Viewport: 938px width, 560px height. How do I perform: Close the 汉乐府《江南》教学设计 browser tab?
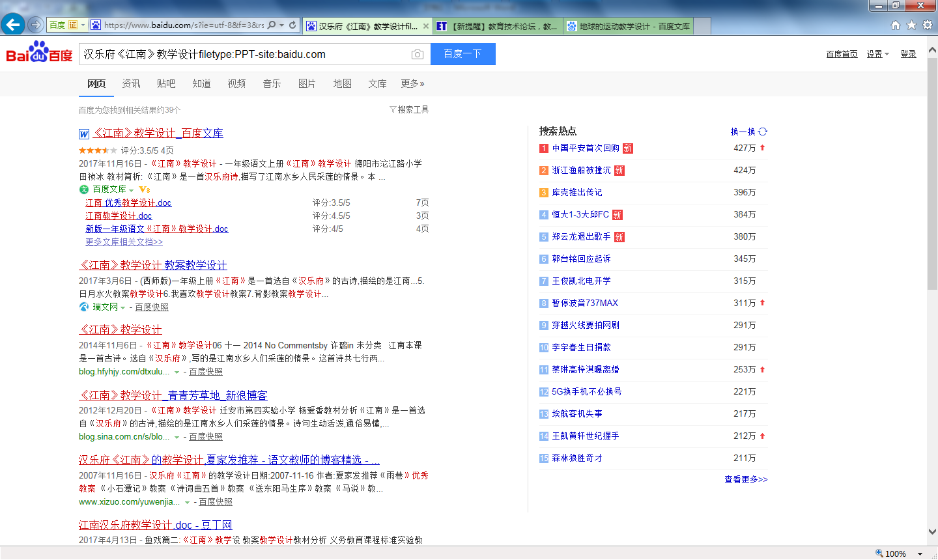coord(426,26)
